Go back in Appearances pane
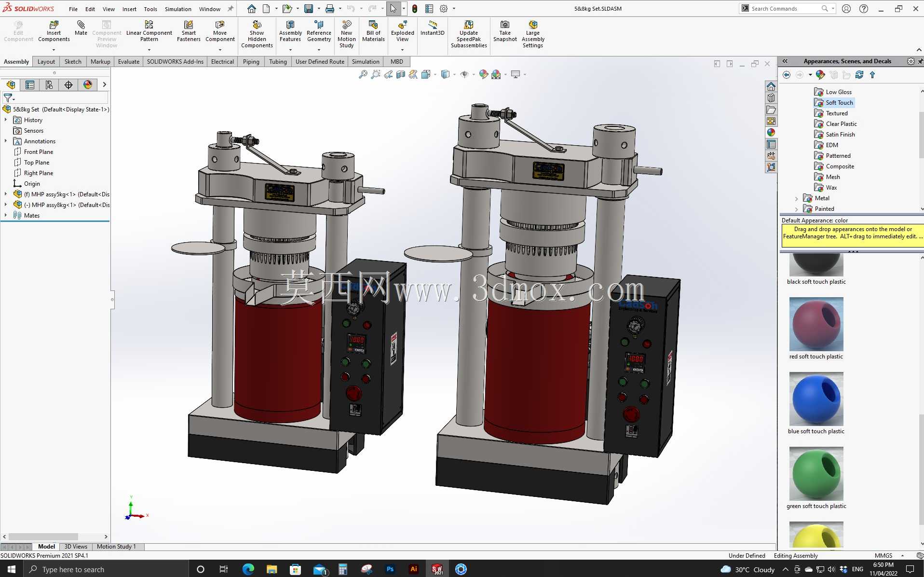 coord(787,75)
